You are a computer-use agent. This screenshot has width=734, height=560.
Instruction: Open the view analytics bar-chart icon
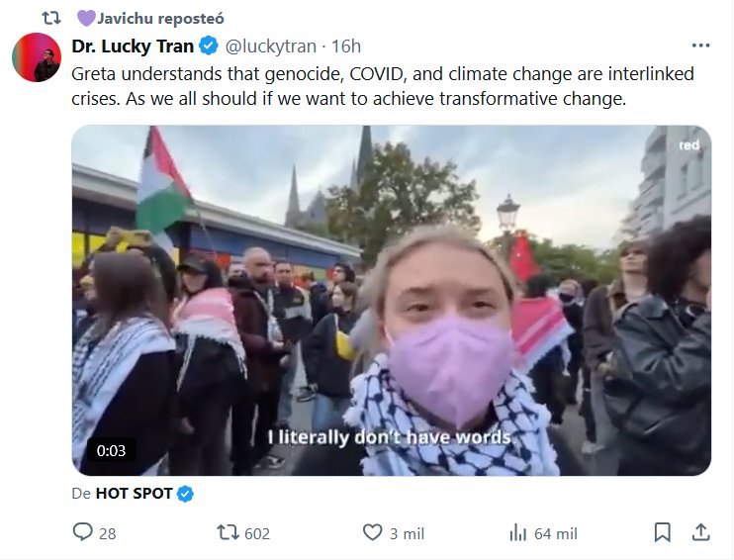(x=517, y=532)
